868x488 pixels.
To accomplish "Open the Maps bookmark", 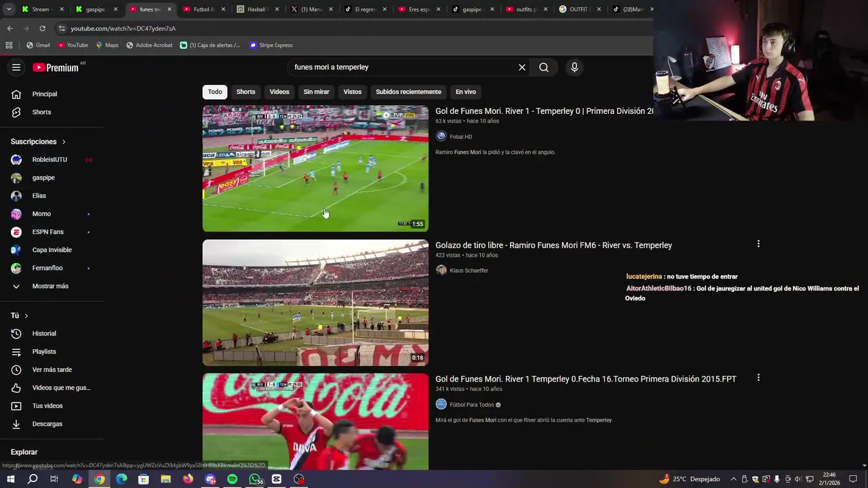I will coord(107,45).
